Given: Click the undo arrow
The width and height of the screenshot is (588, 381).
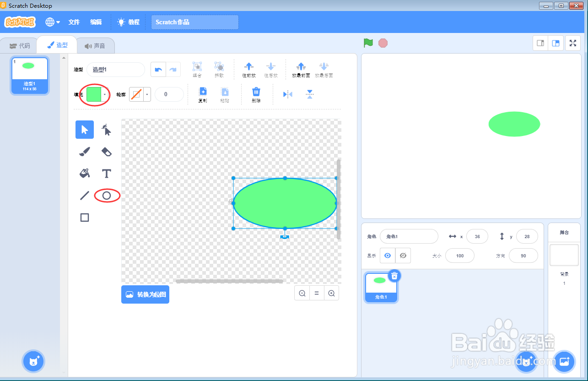Looking at the screenshot, I should click(158, 70).
